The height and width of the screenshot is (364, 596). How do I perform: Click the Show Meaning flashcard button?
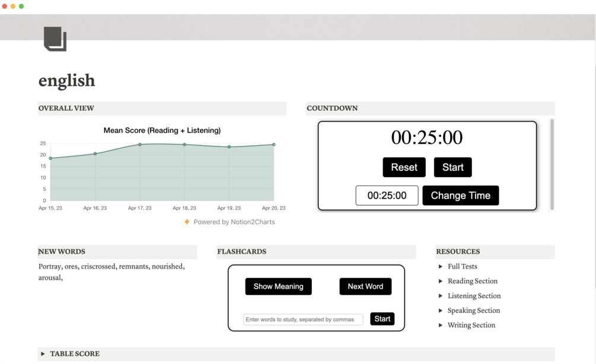pyautogui.click(x=278, y=286)
